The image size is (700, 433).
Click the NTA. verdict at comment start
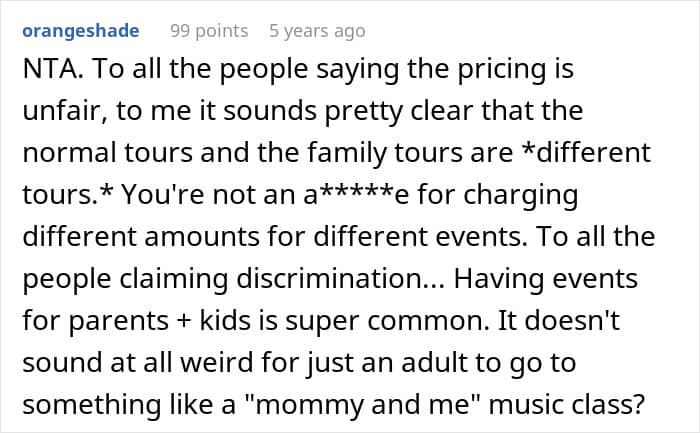[53, 69]
